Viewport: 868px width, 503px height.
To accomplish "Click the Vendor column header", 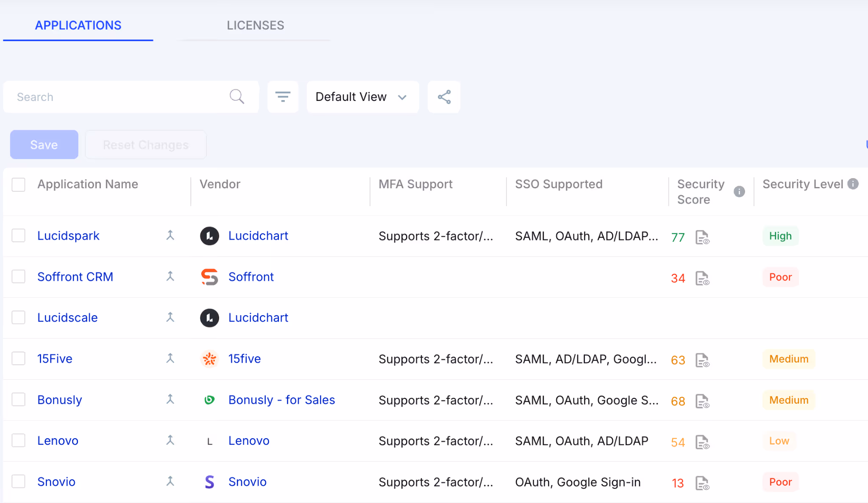I will pos(220,184).
